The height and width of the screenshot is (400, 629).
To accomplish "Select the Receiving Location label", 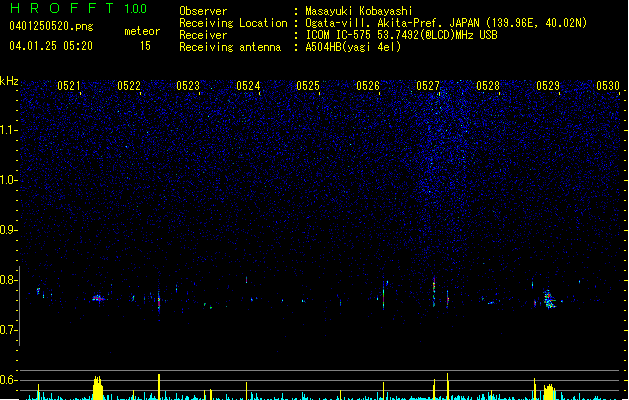I will click(233, 23).
